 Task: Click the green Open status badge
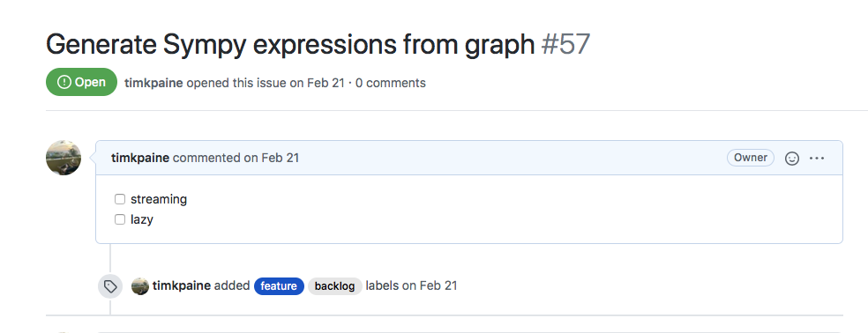click(x=81, y=82)
